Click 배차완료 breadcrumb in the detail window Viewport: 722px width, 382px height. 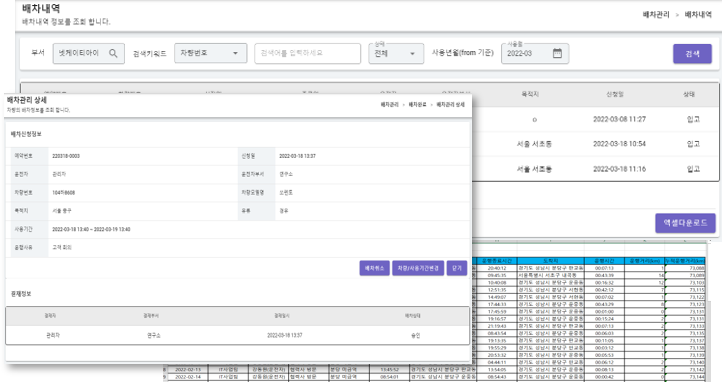click(417, 104)
